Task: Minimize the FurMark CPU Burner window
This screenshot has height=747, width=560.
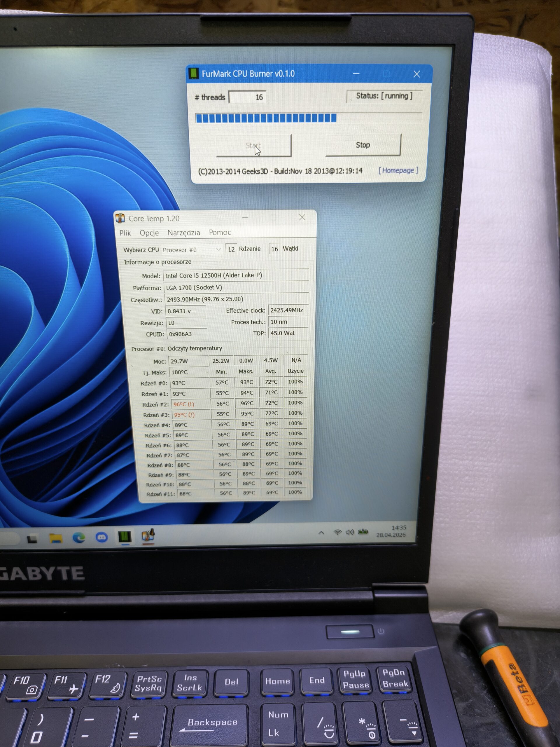Action: click(x=356, y=73)
